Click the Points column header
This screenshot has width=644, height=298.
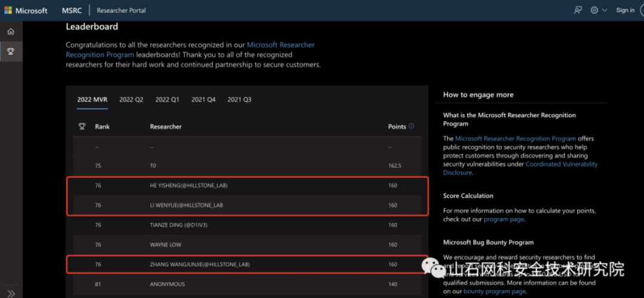point(397,127)
